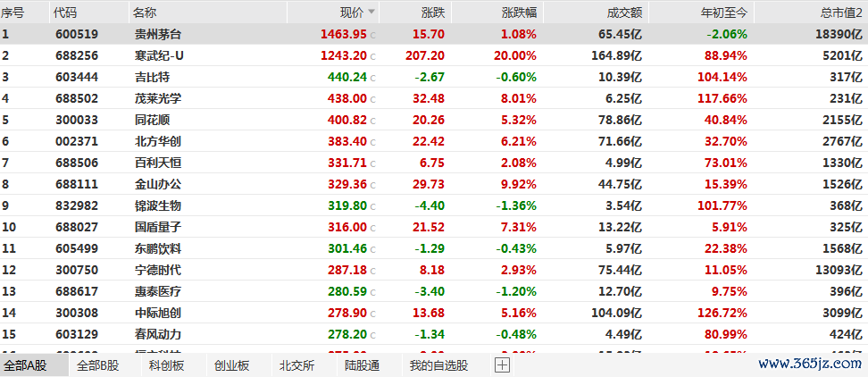Click stock code 688506
The height and width of the screenshot is (377, 868).
pyautogui.click(x=77, y=163)
